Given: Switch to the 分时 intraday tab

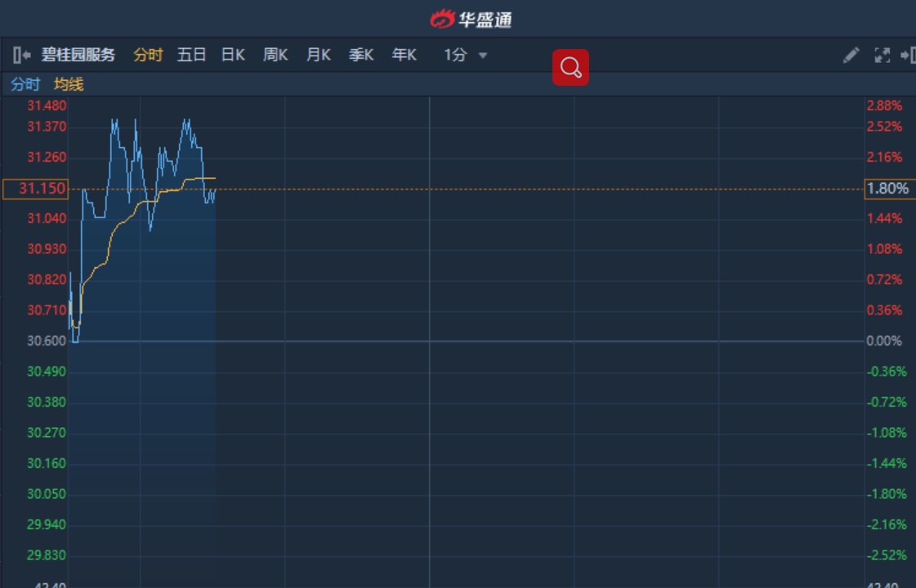Looking at the screenshot, I should [x=148, y=56].
